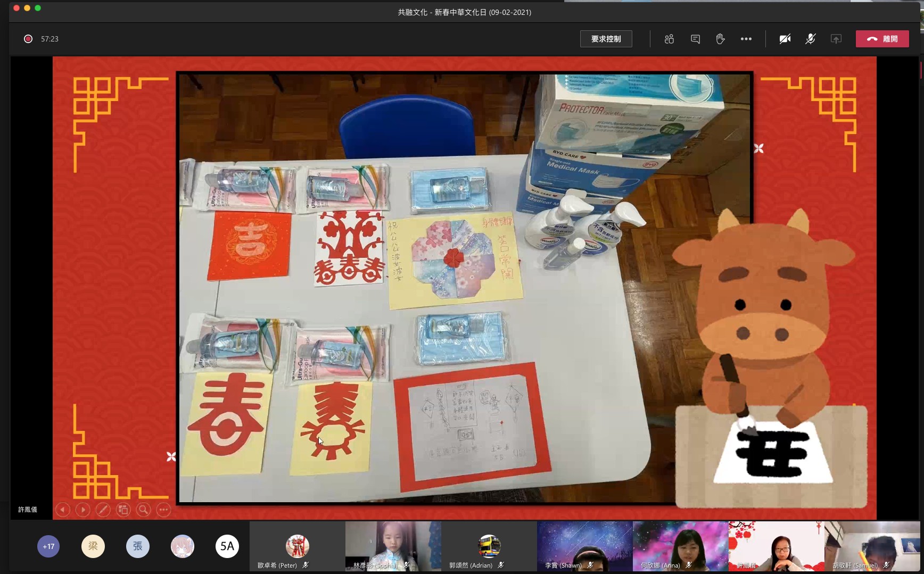Open the see all slides grid icon
The width and height of the screenshot is (924, 574).
pyautogui.click(x=123, y=510)
